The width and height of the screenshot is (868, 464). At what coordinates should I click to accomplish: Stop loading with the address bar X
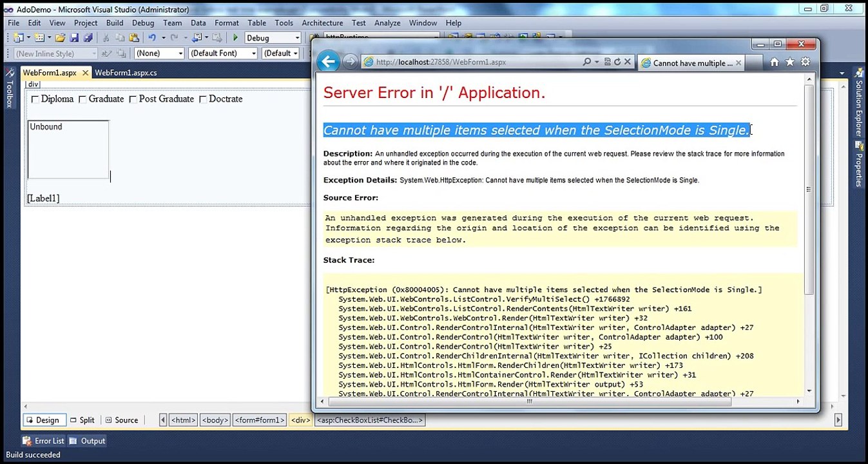pos(627,62)
